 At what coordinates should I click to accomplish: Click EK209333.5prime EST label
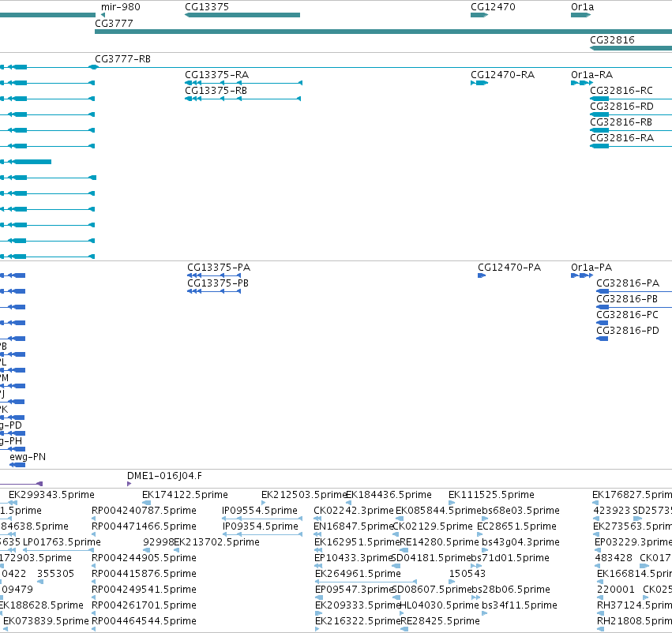pos(358,605)
